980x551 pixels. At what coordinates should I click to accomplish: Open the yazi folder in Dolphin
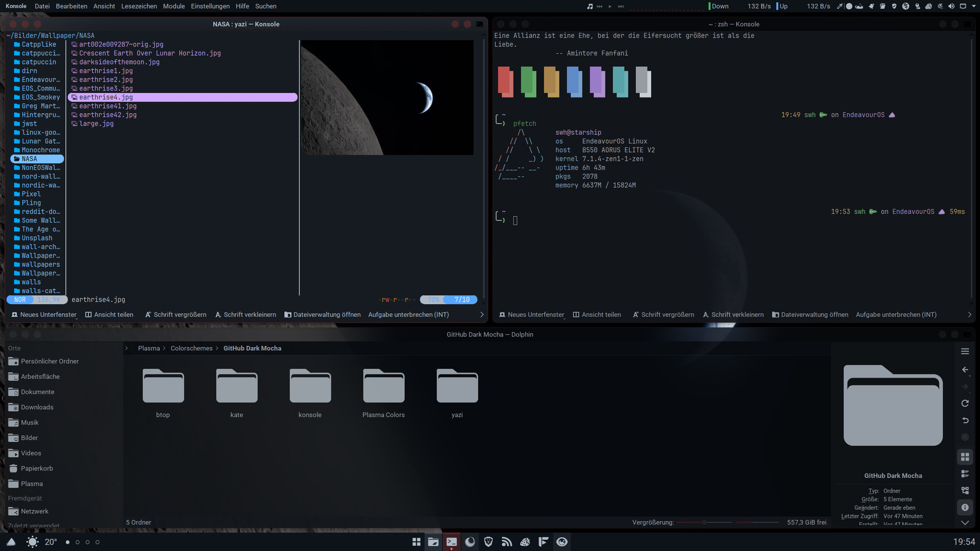click(x=457, y=393)
